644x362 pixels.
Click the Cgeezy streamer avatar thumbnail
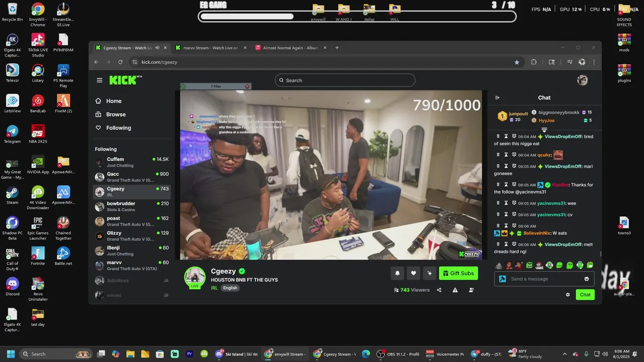(195, 277)
